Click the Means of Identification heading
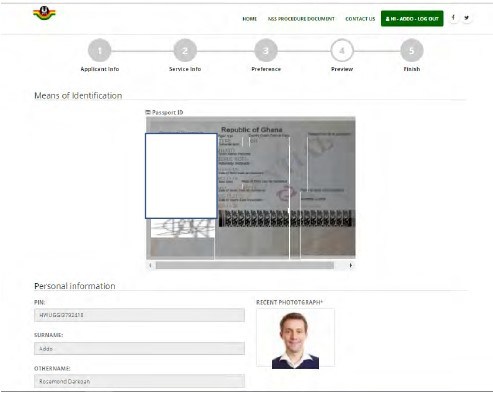Viewport: 493px width, 393px height. pos(78,96)
